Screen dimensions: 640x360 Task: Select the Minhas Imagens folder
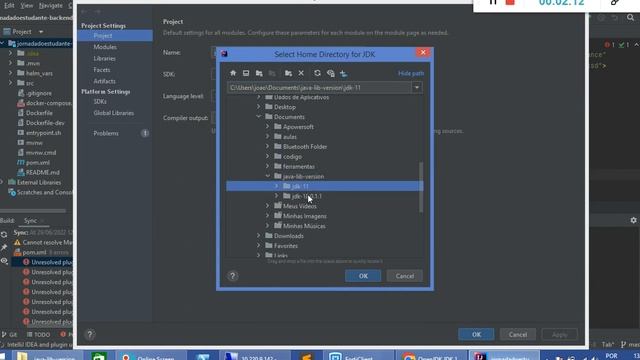pos(304,216)
